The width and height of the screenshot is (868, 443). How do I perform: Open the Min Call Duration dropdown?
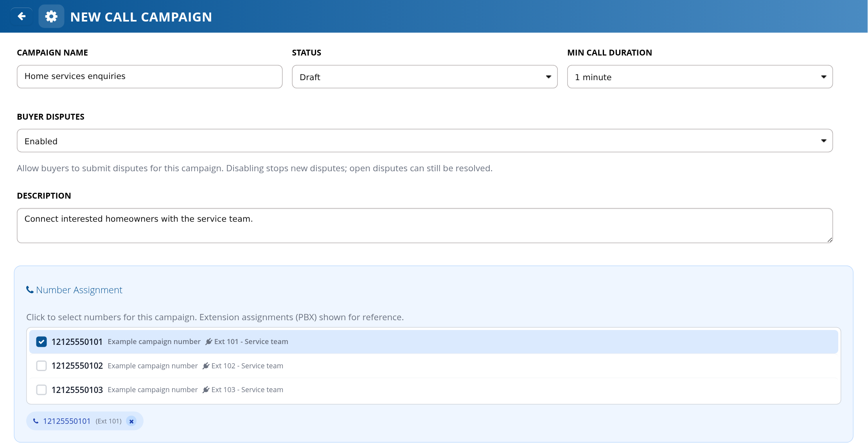(700, 77)
